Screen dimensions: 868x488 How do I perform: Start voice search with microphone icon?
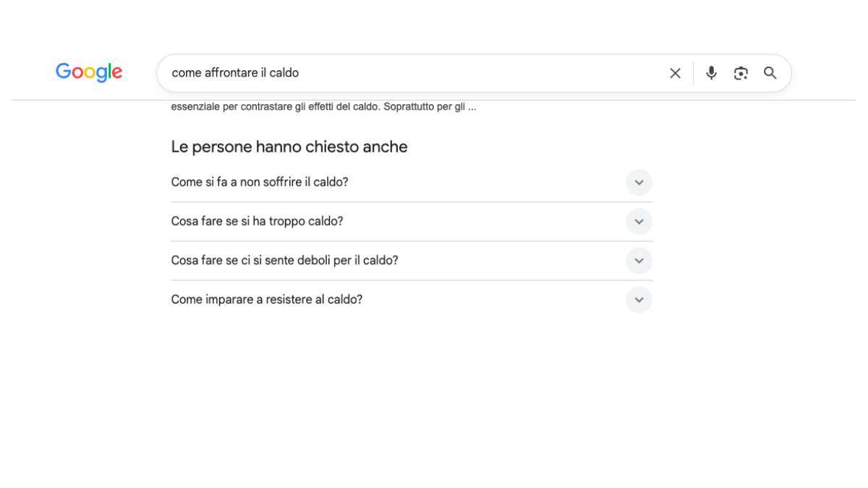coord(712,73)
